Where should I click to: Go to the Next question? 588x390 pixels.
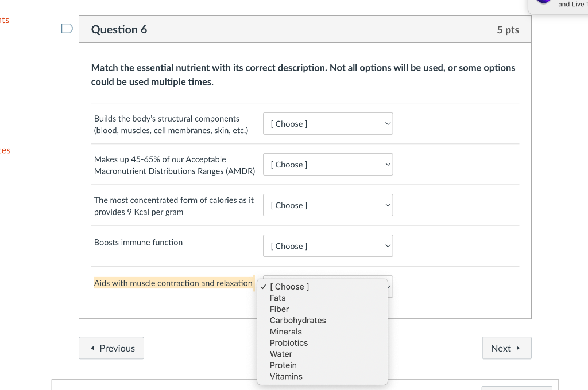tap(506, 348)
